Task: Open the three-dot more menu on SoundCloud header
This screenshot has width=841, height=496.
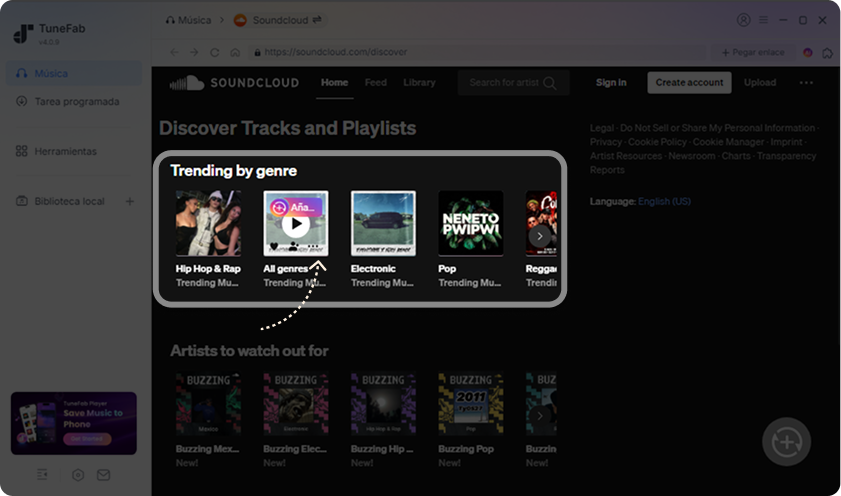Action: (806, 83)
